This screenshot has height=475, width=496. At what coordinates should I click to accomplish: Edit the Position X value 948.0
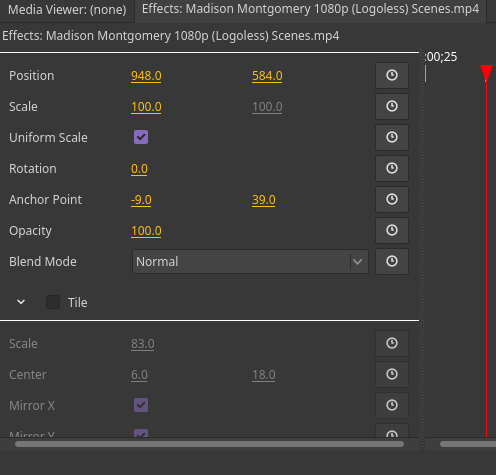146,76
